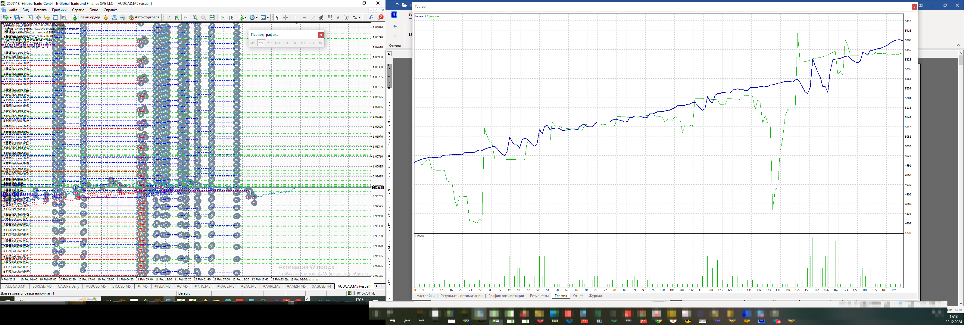Expand the chart templates dropdown
980x331 pixels.
tap(268, 17)
